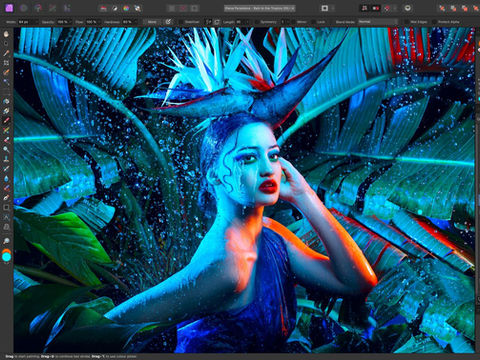The width and height of the screenshot is (480, 360).
Task: Enable the Symmetry checkbox
Action: (256, 22)
